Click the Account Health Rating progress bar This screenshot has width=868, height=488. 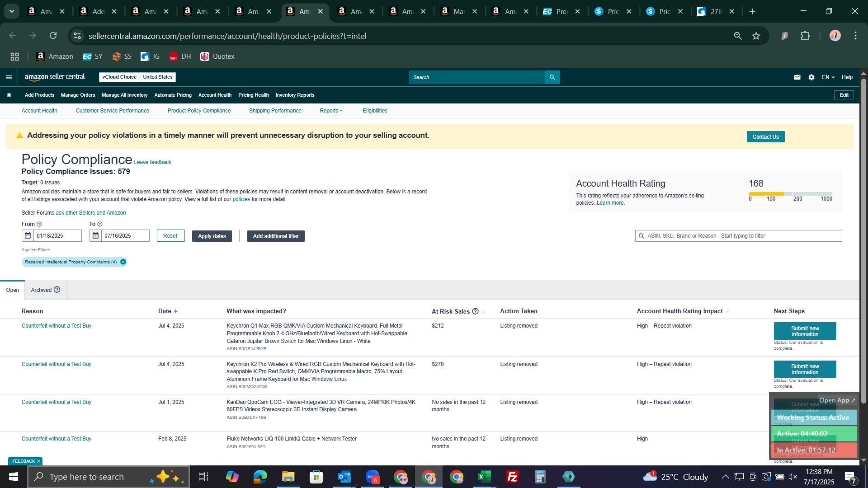790,194
